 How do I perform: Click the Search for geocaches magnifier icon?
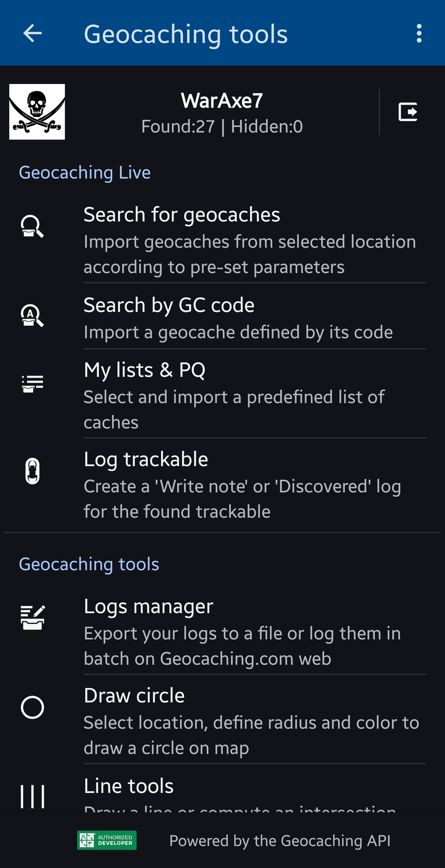click(32, 226)
